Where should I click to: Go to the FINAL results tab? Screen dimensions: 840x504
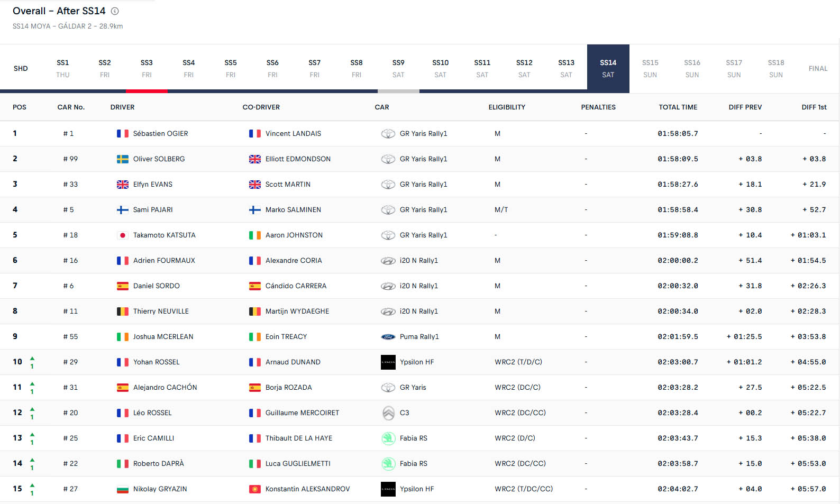pyautogui.click(x=818, y=68)
